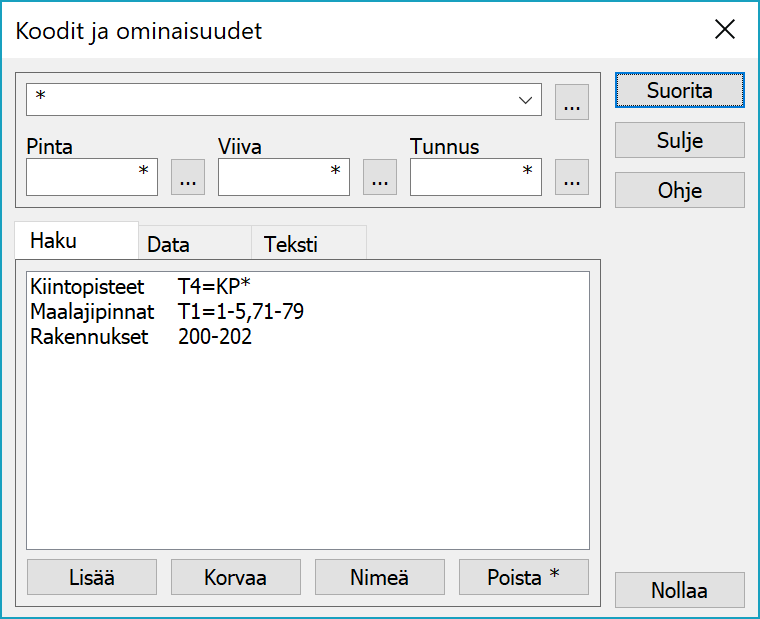Open browse button beside top code field

pyautogui.click(x=571, y=101)
